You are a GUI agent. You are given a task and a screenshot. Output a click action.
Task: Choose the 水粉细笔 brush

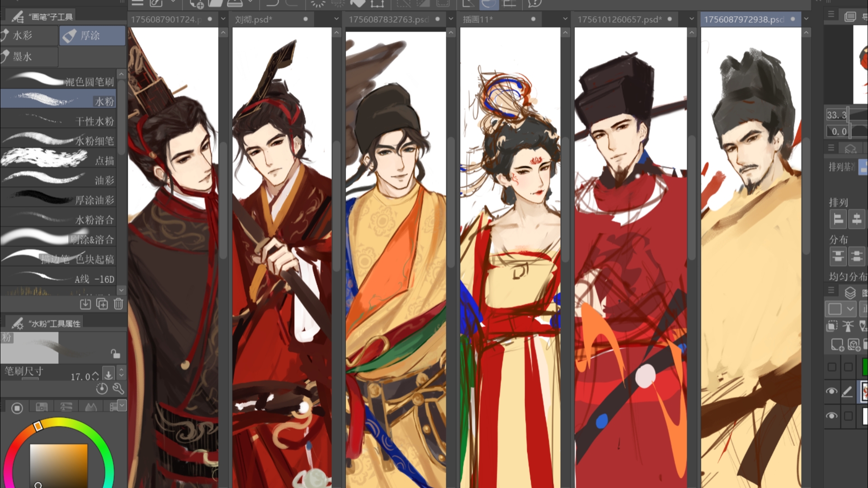[58, 139]
